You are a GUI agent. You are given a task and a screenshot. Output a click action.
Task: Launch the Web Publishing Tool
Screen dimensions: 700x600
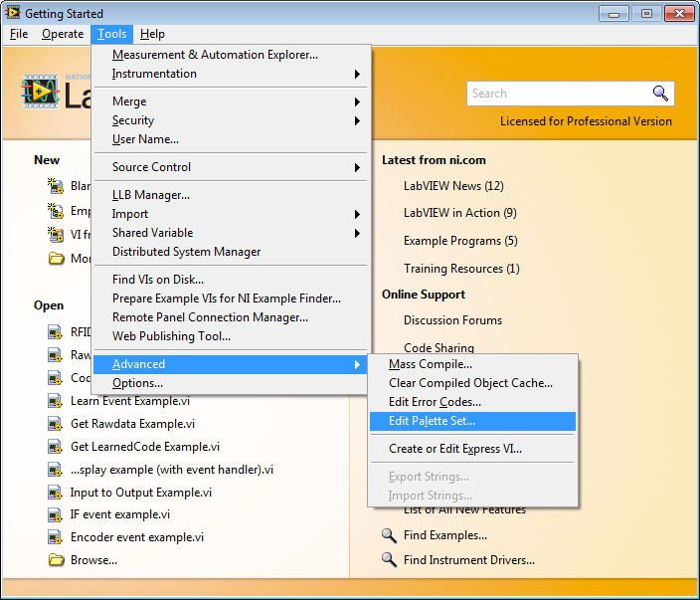(x=231, y=336)
